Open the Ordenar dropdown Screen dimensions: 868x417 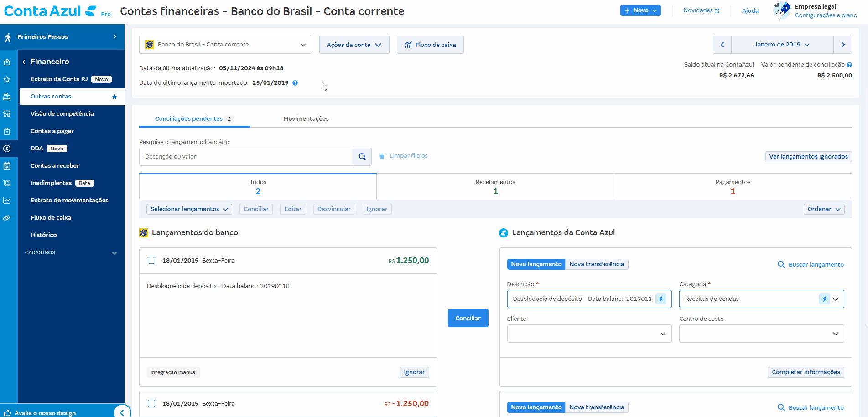[x=824, y=209]
